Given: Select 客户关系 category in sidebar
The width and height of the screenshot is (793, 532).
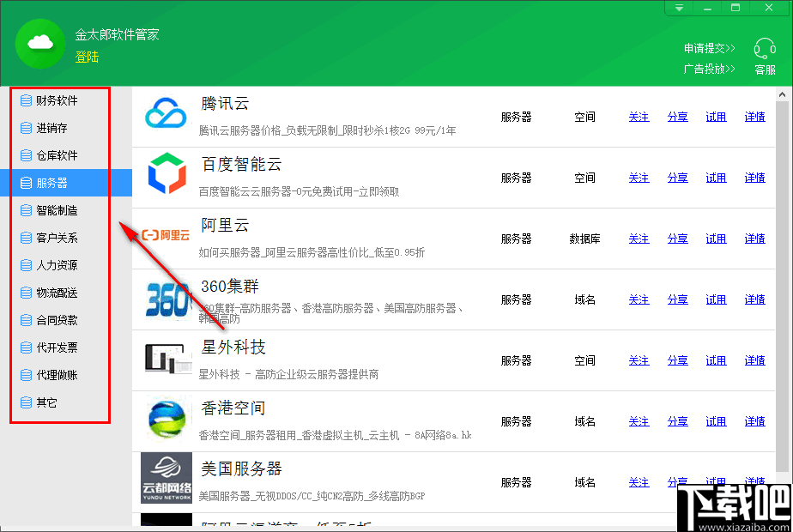Looking at the screenshot, I should (66, 238).
